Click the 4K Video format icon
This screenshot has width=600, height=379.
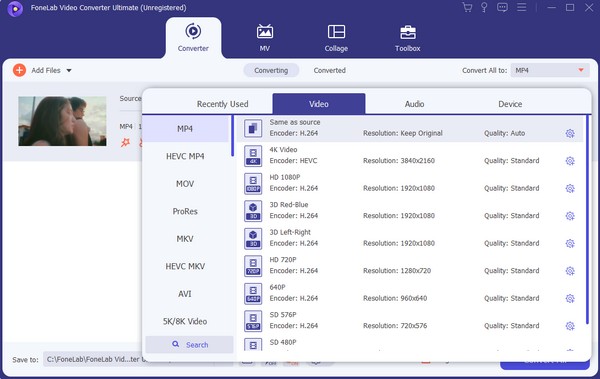253,156
